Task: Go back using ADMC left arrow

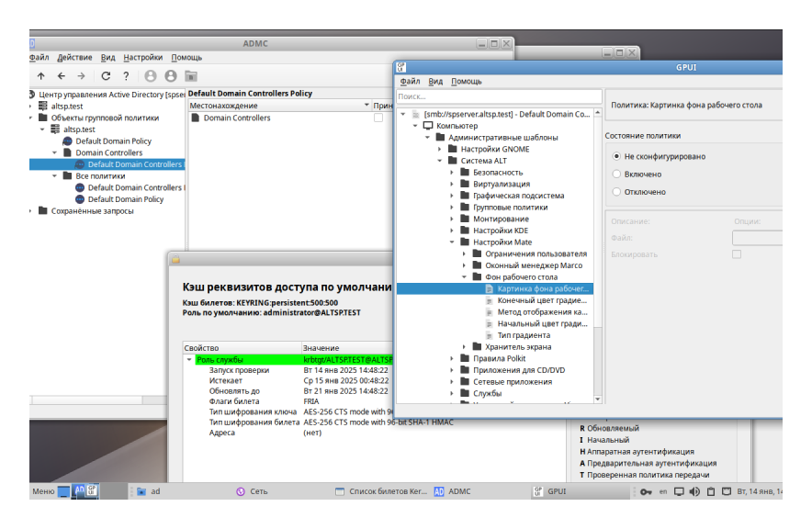Action: tap(62, 76)
